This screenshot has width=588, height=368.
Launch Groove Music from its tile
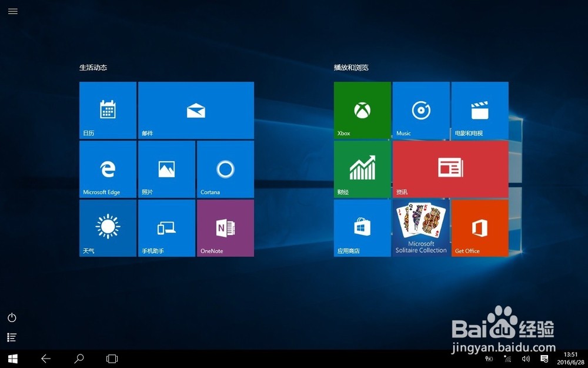(x=420, y=110)
